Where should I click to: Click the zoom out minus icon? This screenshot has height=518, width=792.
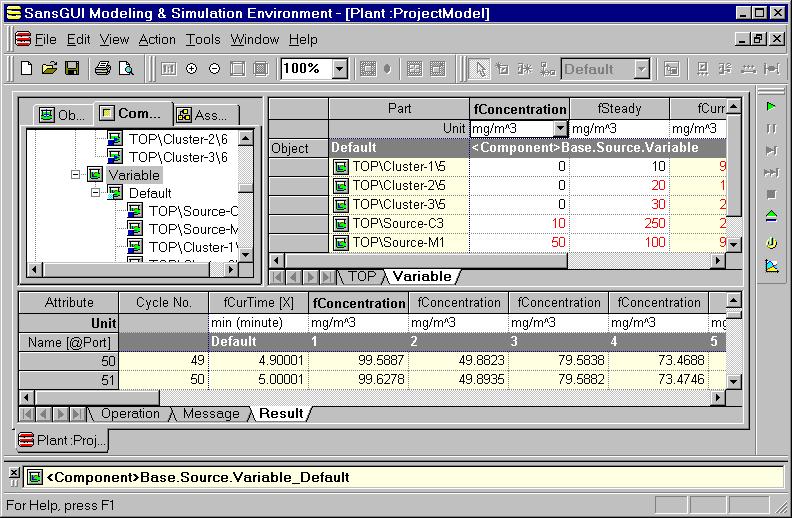(214, 69)
